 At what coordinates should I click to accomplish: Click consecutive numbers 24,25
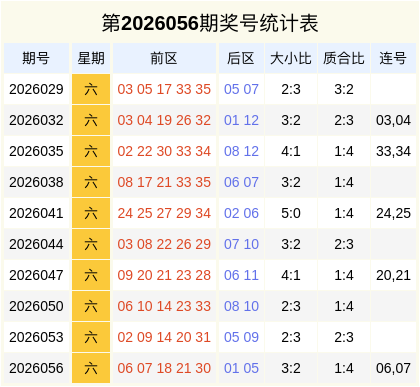click(x=393, y=213)
